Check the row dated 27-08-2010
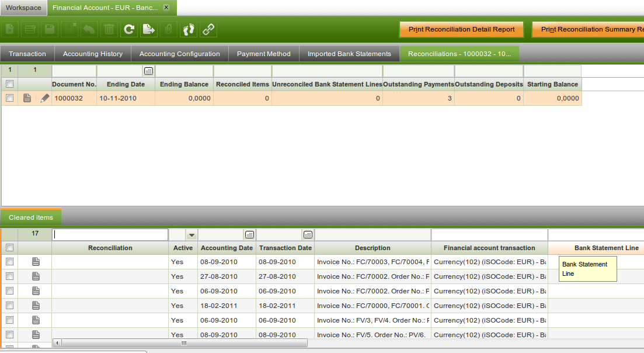644x353 pixels. [9, 276]
